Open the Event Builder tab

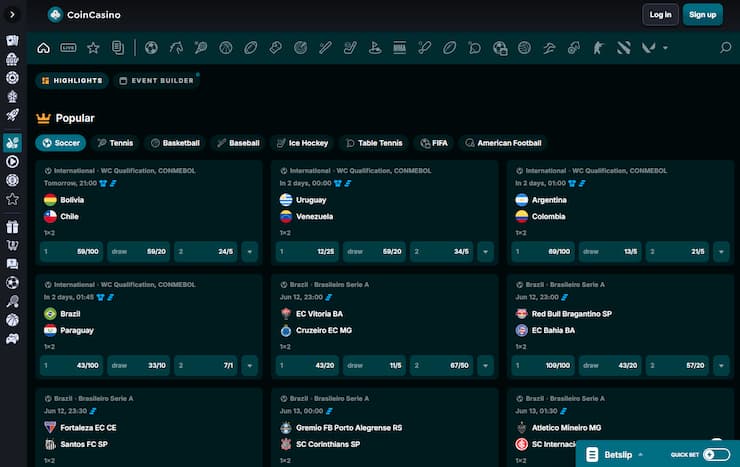156,80
